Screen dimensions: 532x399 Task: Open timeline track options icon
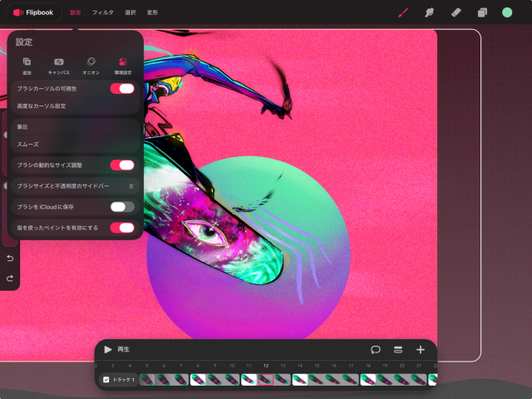click(398, 349)
